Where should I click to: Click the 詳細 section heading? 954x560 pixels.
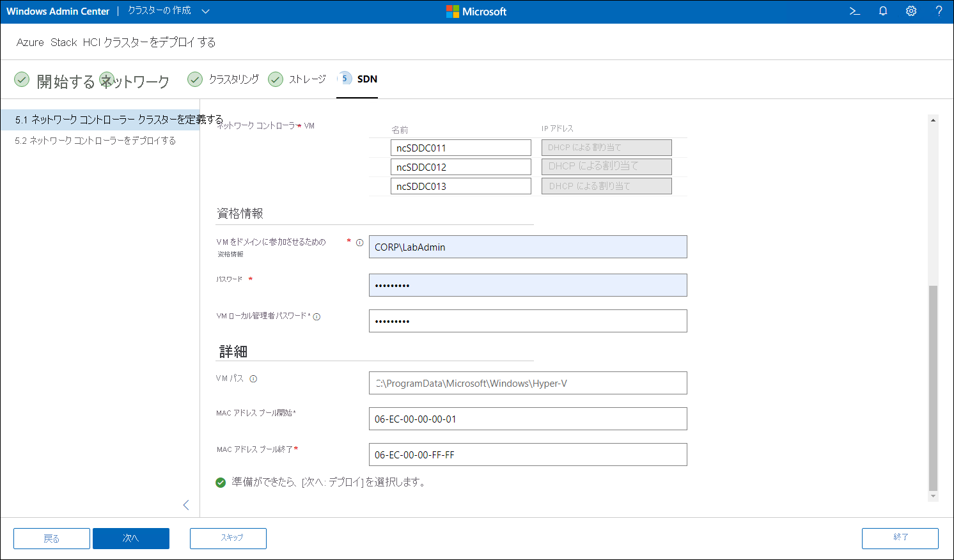coord(233,351)
